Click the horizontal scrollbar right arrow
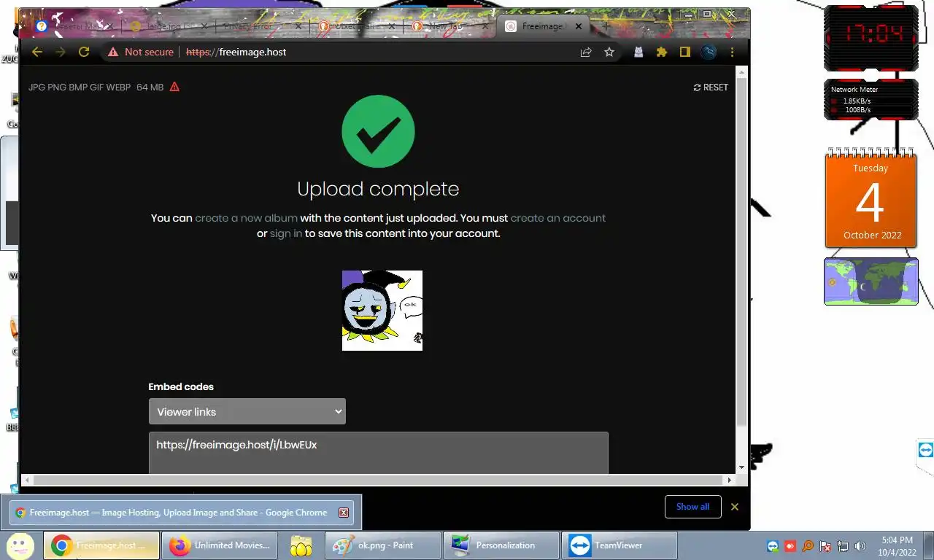Image resolution: width=934 pixels, height=560 pixels. click(x=728, y=480)
